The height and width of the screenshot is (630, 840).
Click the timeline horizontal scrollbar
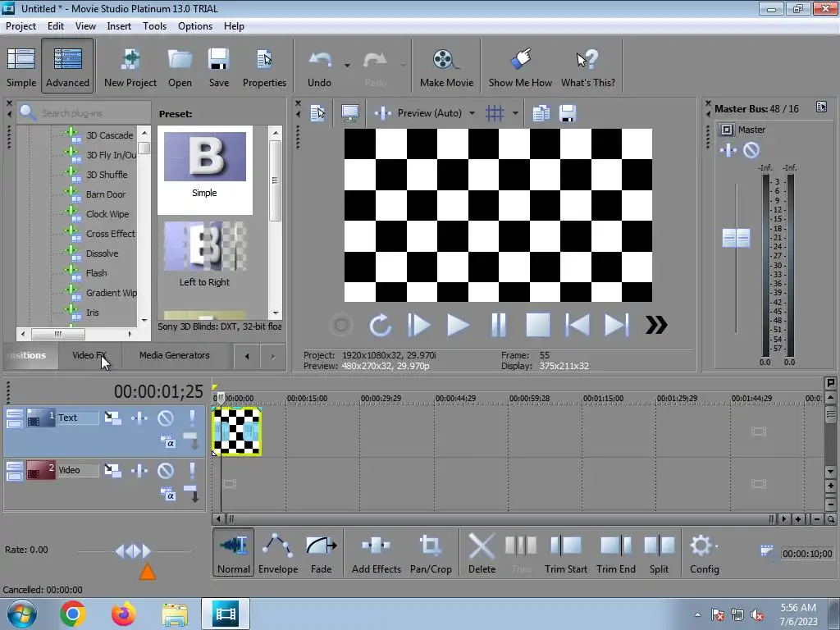click(x=501, y=519)
